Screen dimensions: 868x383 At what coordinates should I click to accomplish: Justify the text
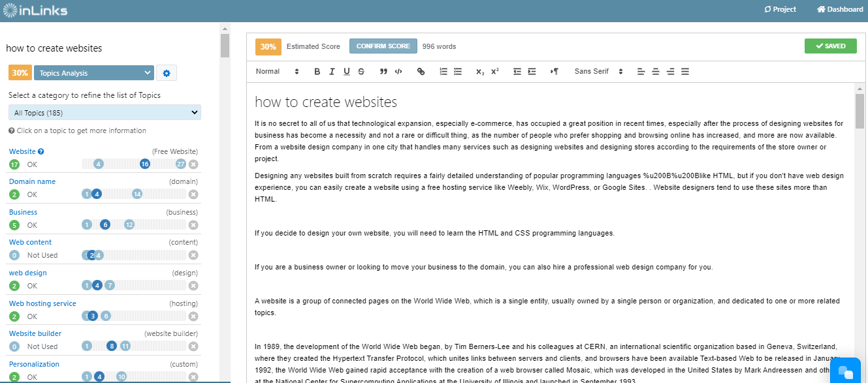click(x=685, y=72)
